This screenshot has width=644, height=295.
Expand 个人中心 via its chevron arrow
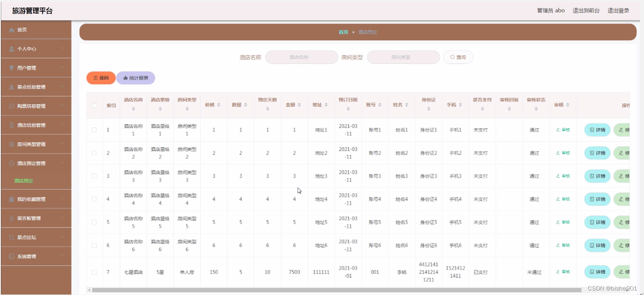[x=63, y=49]
